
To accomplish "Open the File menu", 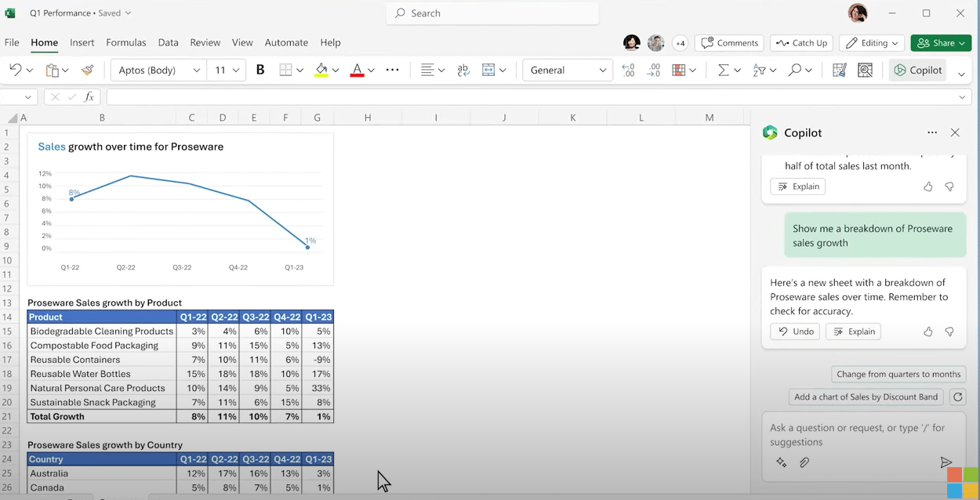I will pos(12,42).
